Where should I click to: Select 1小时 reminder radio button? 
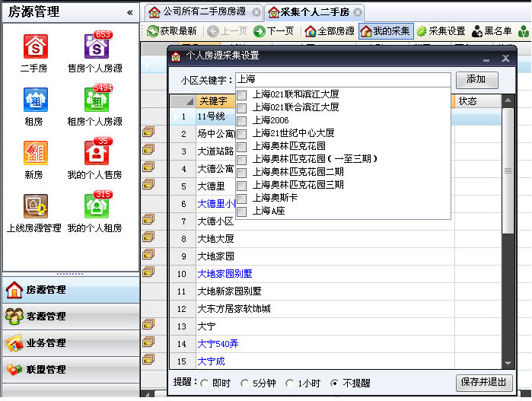coord(290,383)
